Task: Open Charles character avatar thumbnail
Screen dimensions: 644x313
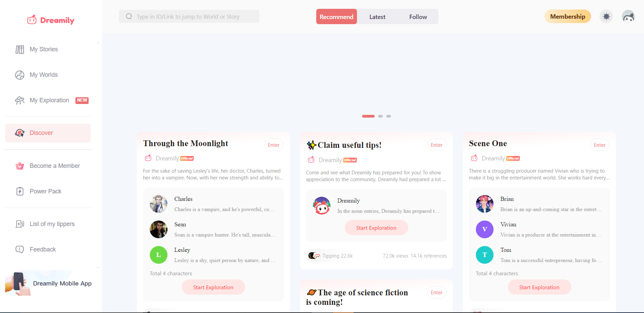Action: (x=159, y=204)
